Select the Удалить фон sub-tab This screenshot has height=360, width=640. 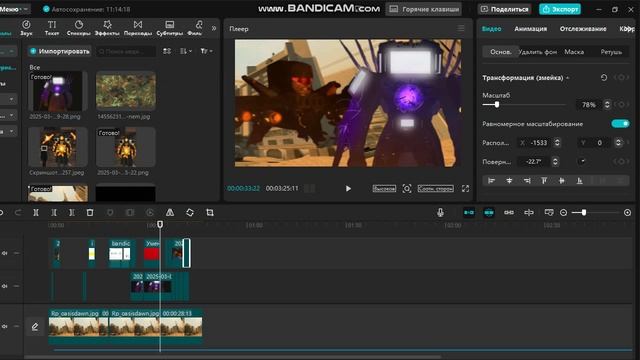tap(538, 52)
